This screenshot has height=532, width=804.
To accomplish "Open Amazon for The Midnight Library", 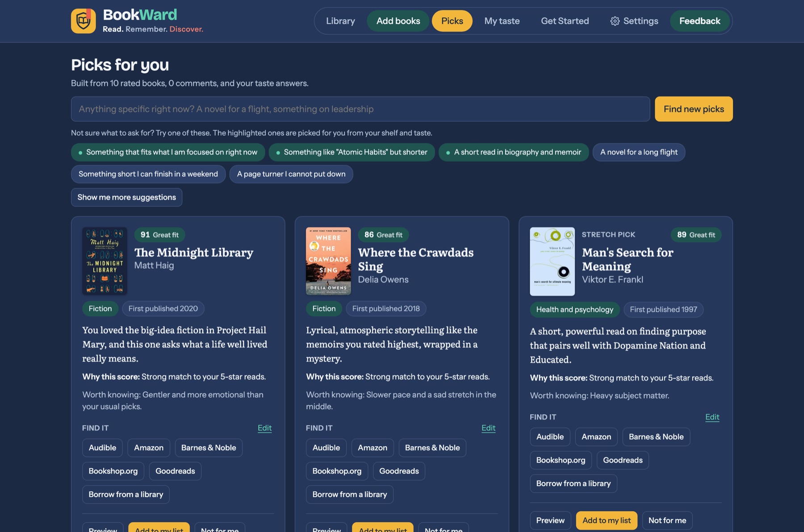I will click(149, 448).
